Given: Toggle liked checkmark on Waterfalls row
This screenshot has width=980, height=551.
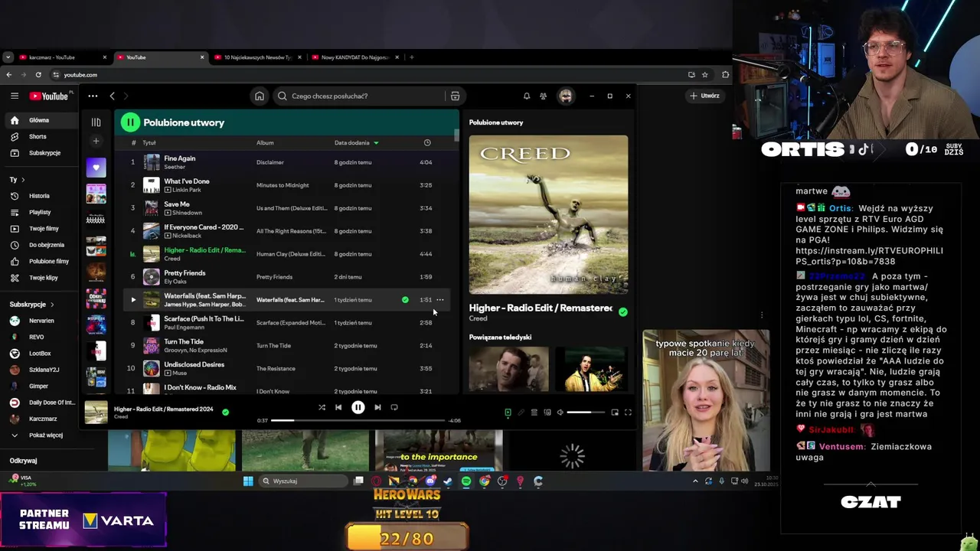Looking at the screenshot, I should (x=405, y=300).
